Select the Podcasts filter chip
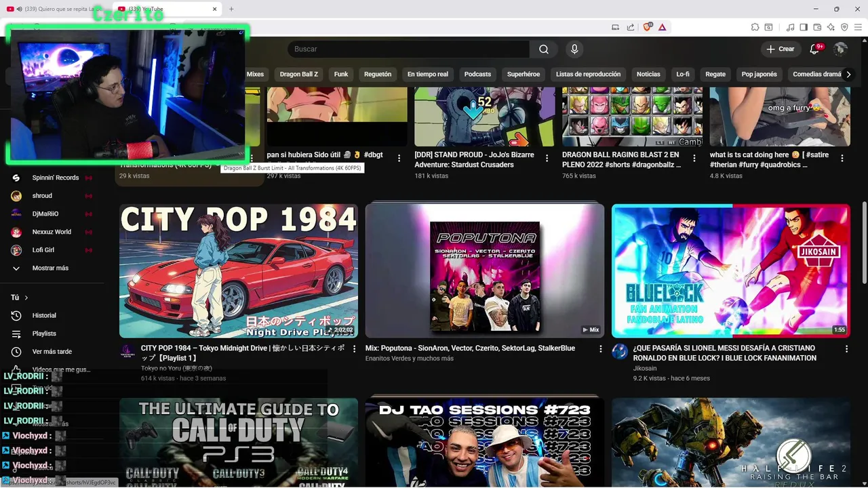The height and width of the screenshot is (488, 868). click(477, 75)
